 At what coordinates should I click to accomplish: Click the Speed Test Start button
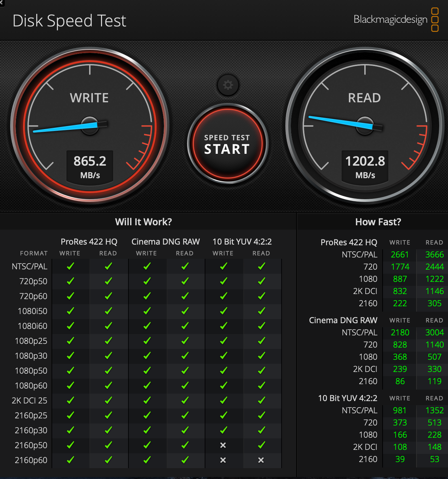point(227,144)
